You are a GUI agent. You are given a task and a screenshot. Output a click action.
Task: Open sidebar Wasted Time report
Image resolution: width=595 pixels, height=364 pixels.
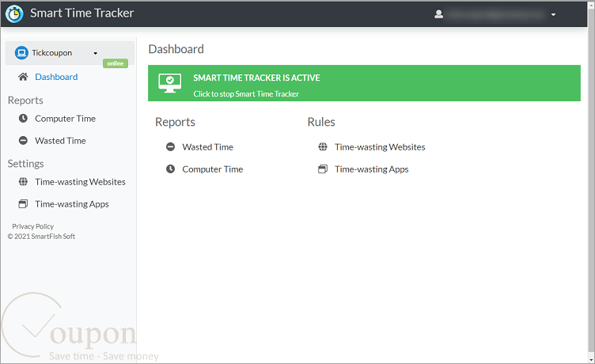[x=60, y=140]
